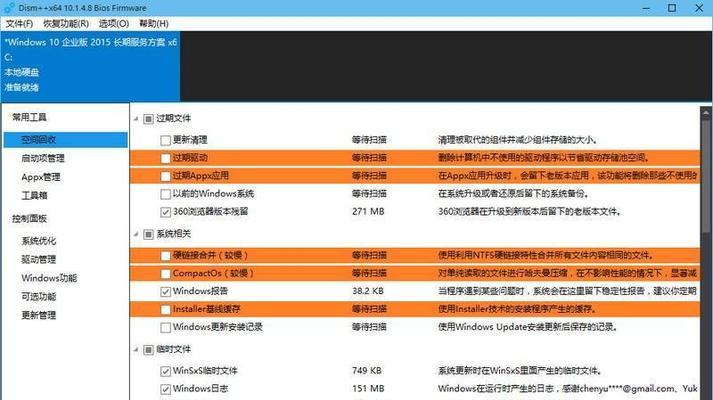Click 等待扫描 status in 更新清理 row
The height and width of the screenshot is (400, 713).
click(369, 140)
